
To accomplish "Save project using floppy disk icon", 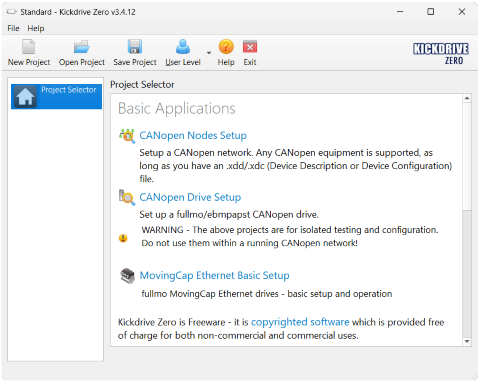I will click(135, 47).
